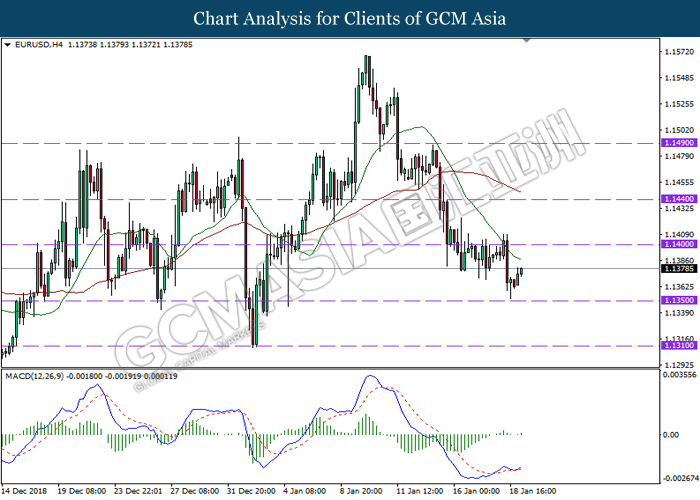
Task: Click the 1.13625 price axis value
Action: point(679,287)
